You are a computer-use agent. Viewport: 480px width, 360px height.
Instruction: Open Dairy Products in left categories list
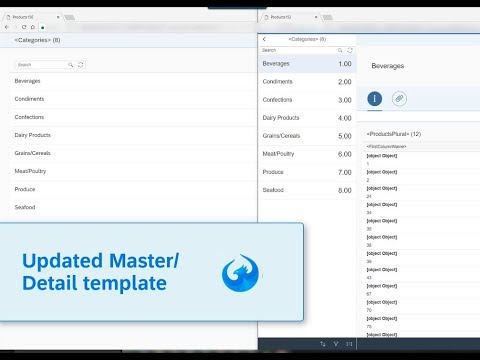click(133, 135)
